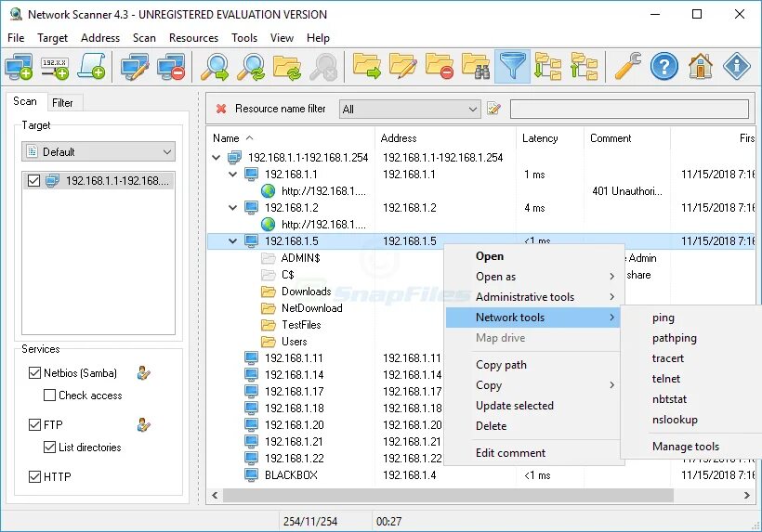Click the add IP range toolbar icon
Image resolution: width=762 pixels, height=532 pixels.
55,67
